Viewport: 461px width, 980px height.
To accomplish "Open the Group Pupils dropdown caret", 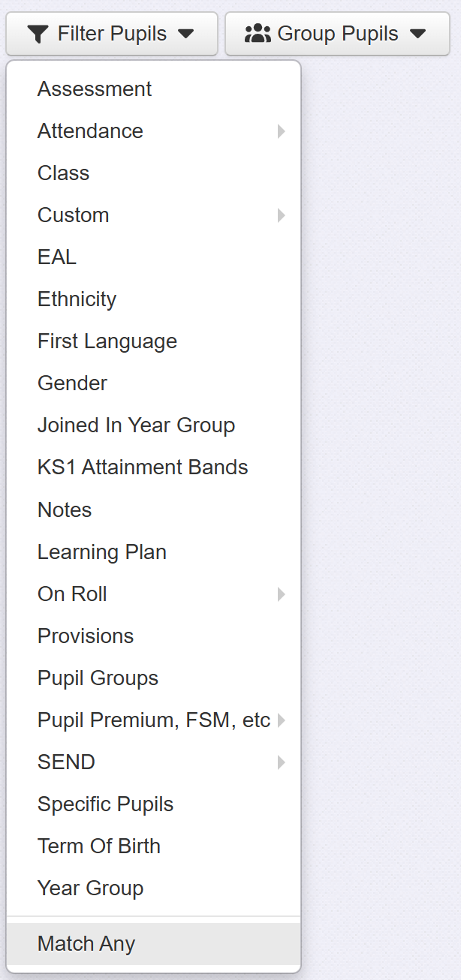I will coord(418,34).
